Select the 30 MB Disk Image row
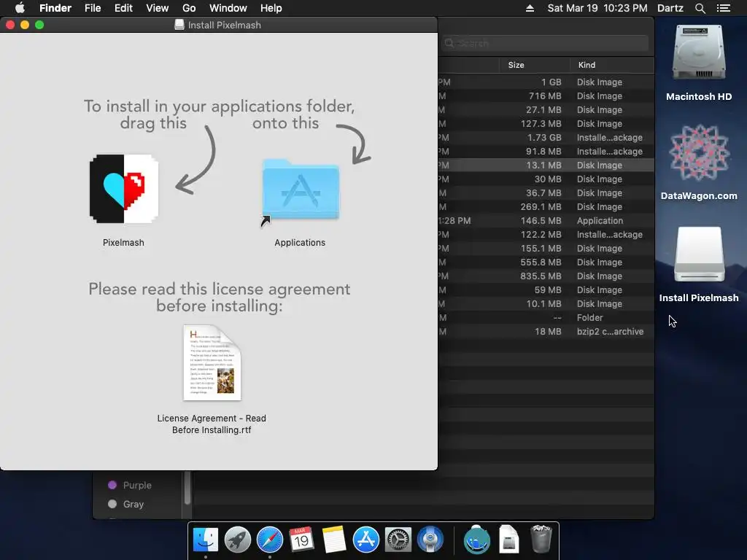Viewport: 747px width, 560px height. pos(546,179)
